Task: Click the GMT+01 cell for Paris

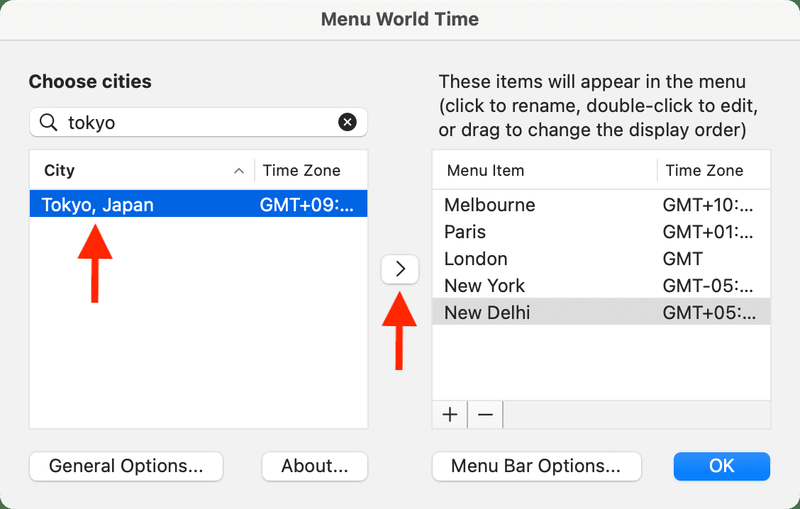Action: [708, 232]
